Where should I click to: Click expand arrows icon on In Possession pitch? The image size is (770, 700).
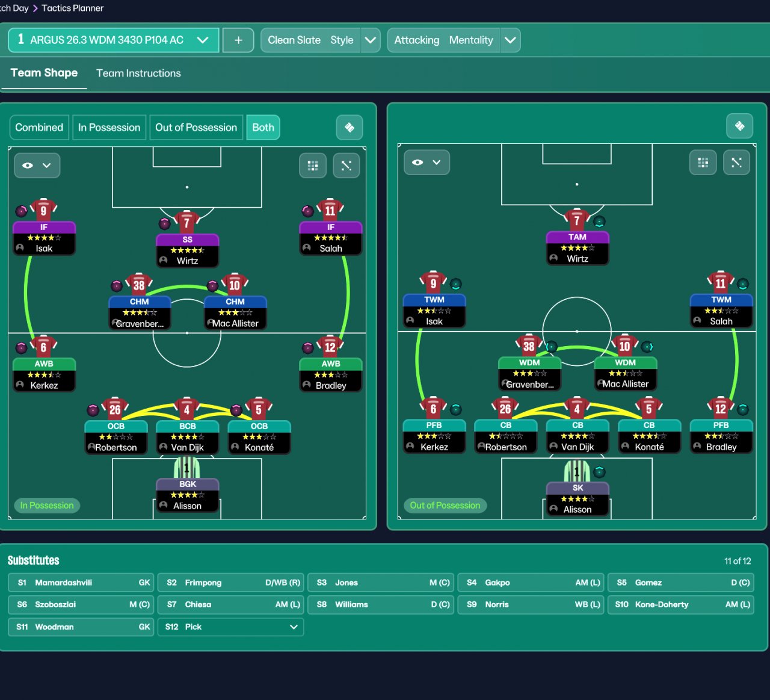346,166
